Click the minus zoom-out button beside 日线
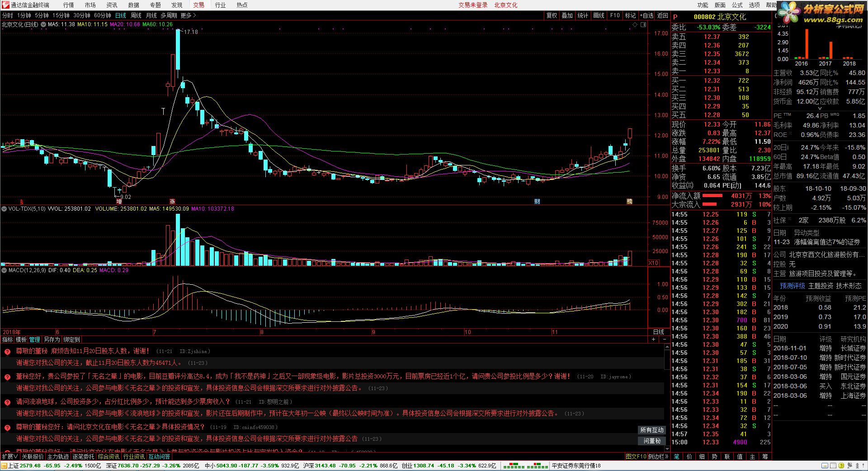This screenshot has width=868, height=471. tap(665, 339)
